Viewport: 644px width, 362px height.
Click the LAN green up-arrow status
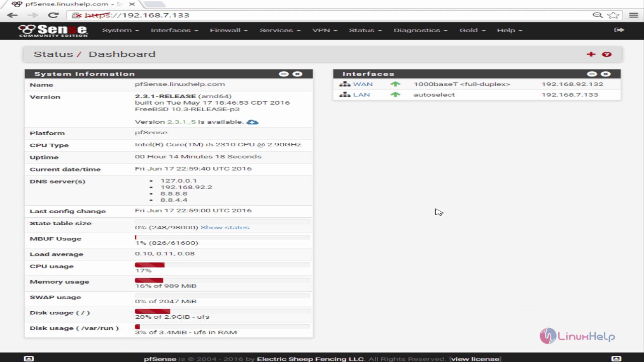click(395, 95)
